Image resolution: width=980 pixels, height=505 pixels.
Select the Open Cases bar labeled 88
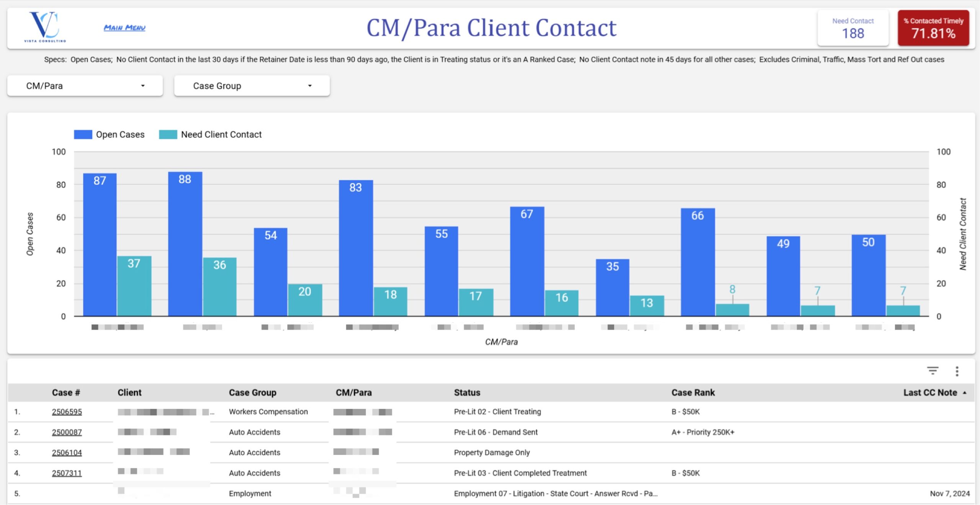[185, 245]
